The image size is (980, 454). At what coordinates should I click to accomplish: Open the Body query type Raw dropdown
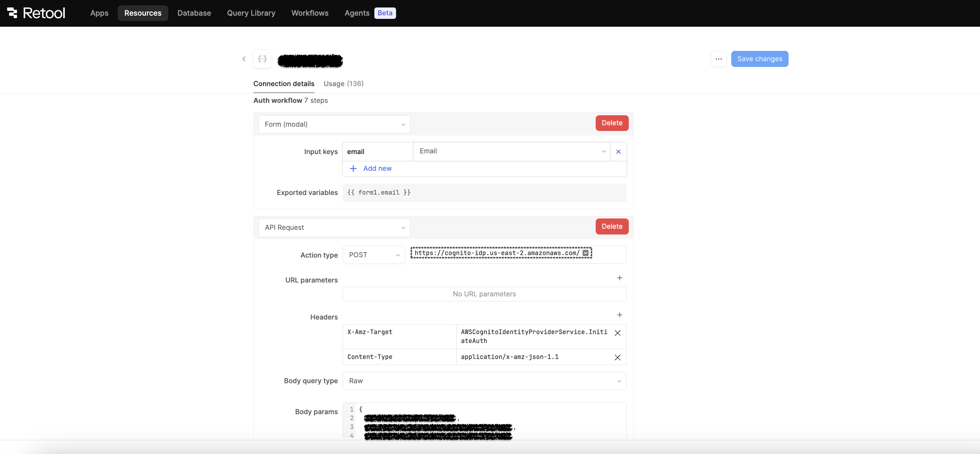484,381
